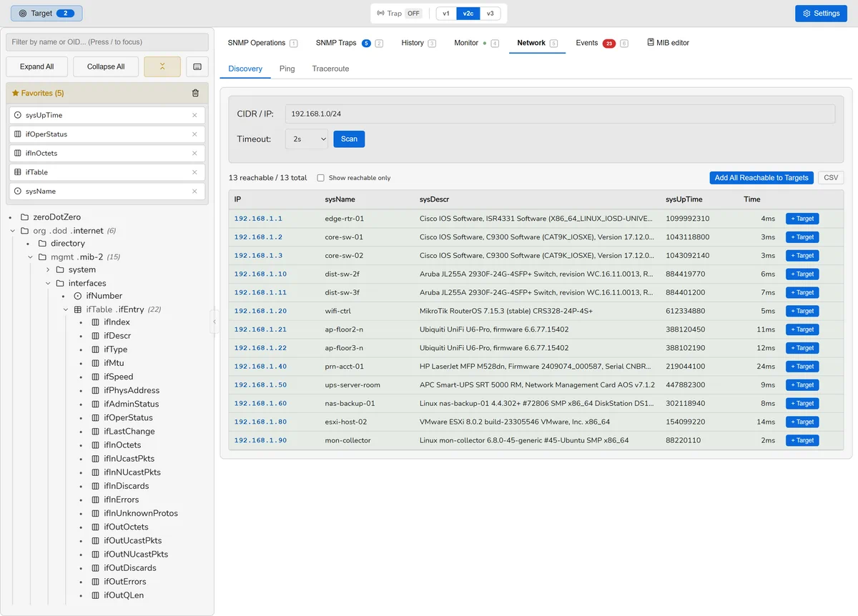Click the ifSpeed column icon
Image resolution: width=858 pixels, height=616 pixels.
pos(96,377)
